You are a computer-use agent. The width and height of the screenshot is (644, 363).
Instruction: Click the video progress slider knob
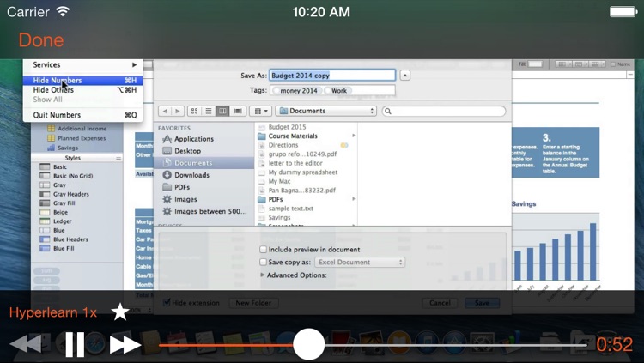click(x=308, y=344)
